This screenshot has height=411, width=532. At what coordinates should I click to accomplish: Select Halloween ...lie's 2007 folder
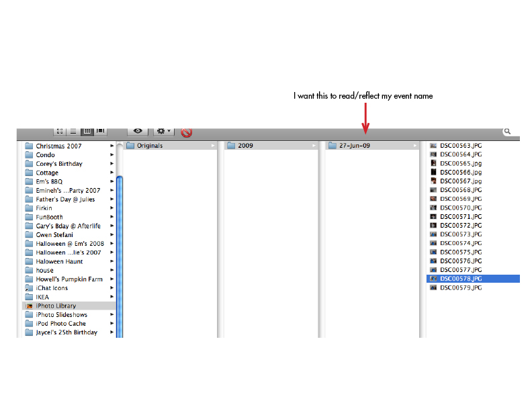(69, 253)
